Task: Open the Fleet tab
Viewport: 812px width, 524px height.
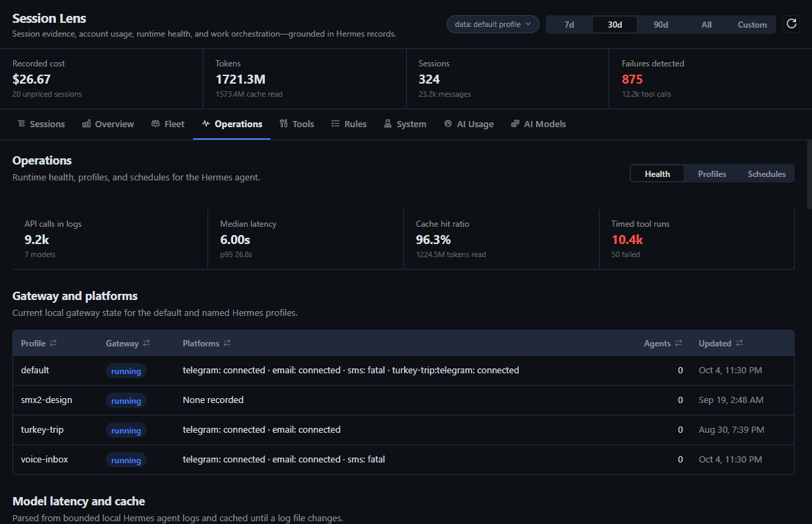Action: pos(168,124)
